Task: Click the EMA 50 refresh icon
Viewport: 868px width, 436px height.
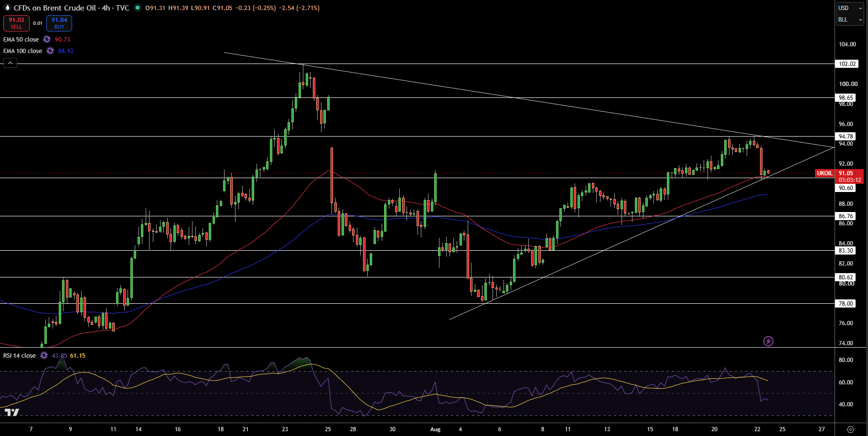Action: point(47,40)
